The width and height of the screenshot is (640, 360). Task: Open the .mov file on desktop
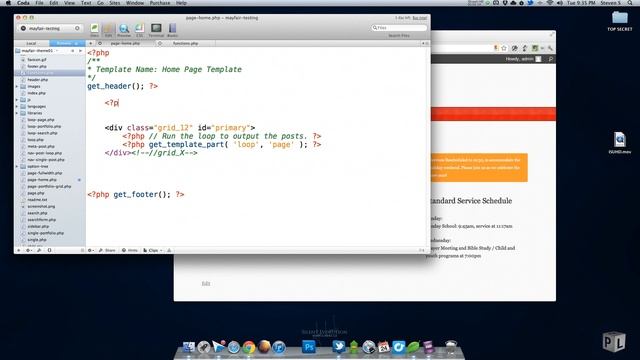click(620, 143)
